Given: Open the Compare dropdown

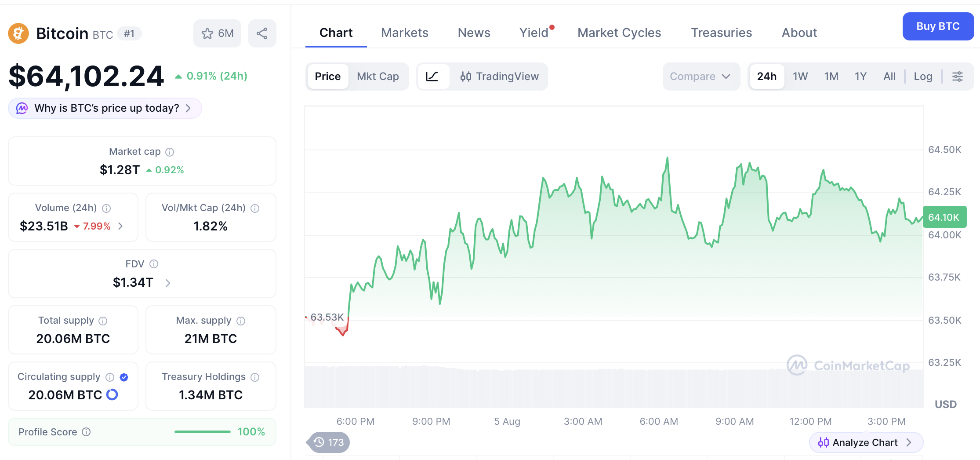Looking at the screenshot, I should [701, 77].
